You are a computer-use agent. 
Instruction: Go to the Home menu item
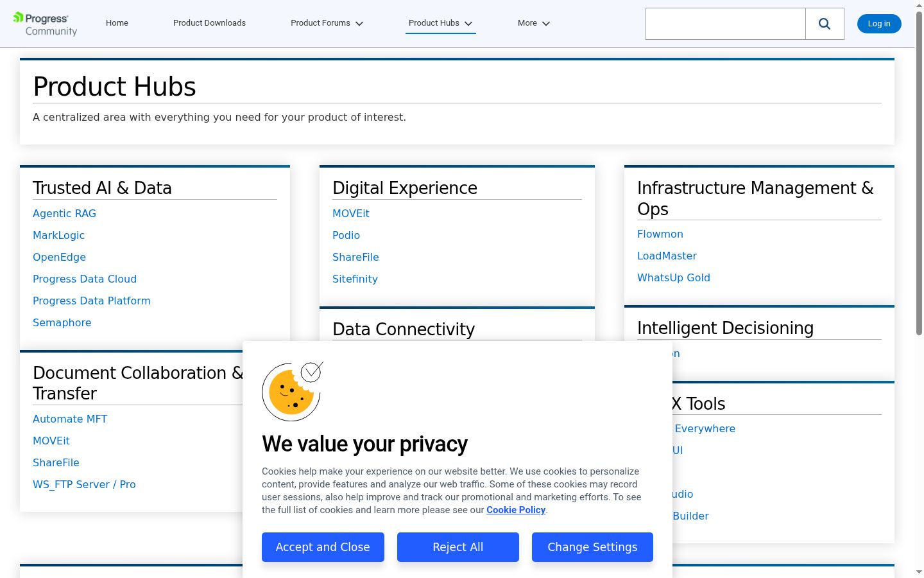(x=117, y=23)
